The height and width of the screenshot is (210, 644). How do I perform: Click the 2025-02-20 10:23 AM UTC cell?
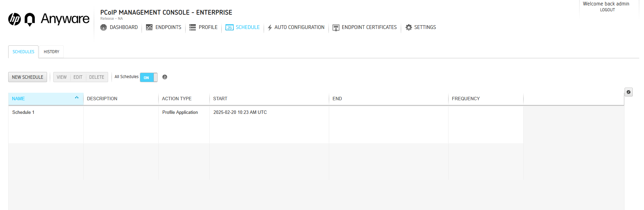240,112
